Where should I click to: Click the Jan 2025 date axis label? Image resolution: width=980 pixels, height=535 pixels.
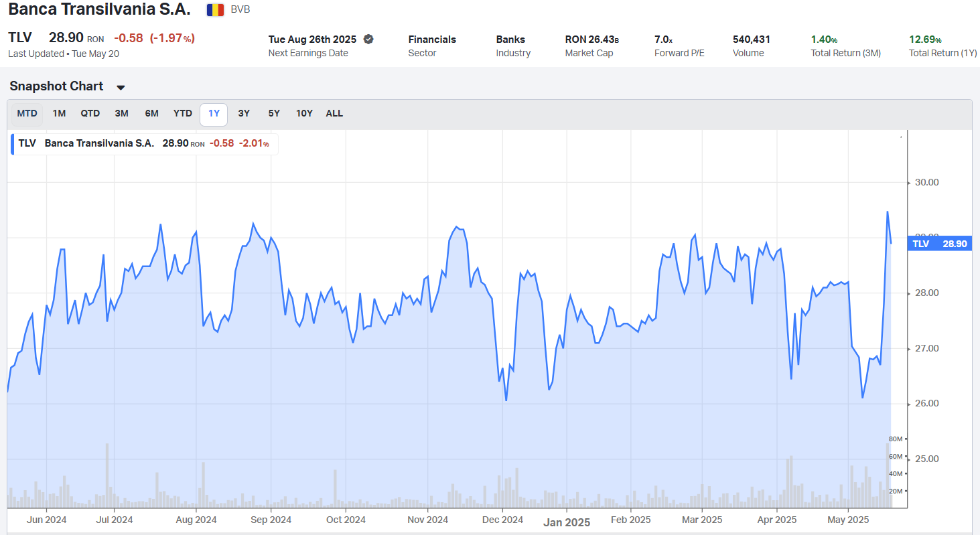pos(566,522)
